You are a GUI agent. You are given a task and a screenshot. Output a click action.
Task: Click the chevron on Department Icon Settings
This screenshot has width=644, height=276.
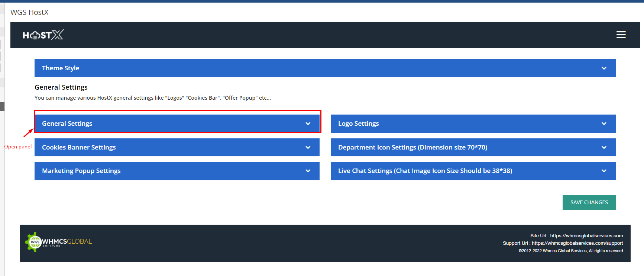[x=604, y=148]
